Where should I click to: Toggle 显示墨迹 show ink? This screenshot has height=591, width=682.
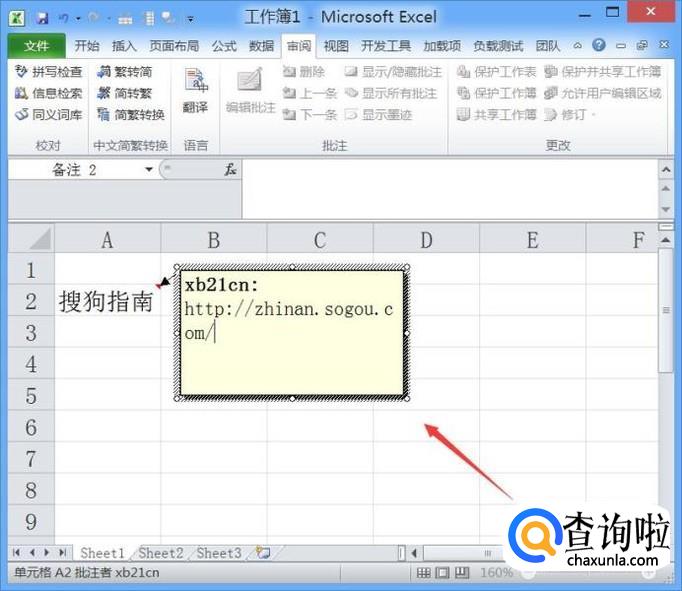point(378,114)
